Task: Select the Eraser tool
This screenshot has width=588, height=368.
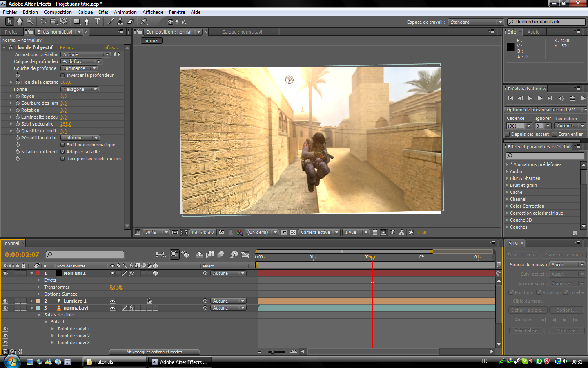Action: point(131,21)
